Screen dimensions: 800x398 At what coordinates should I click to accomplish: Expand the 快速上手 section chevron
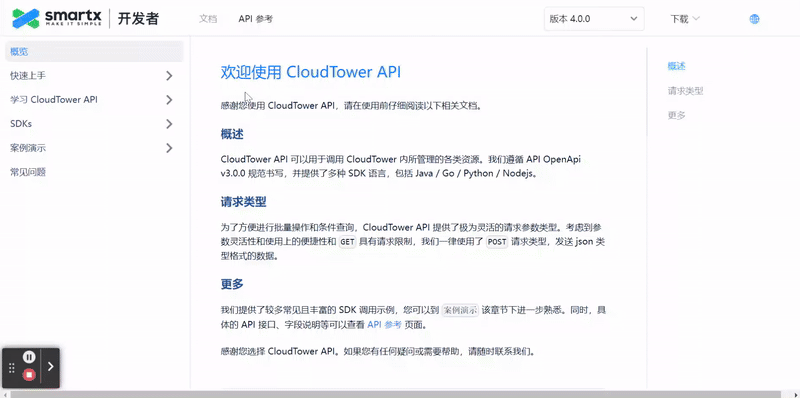pyautogui.click(x=169, y=76)
